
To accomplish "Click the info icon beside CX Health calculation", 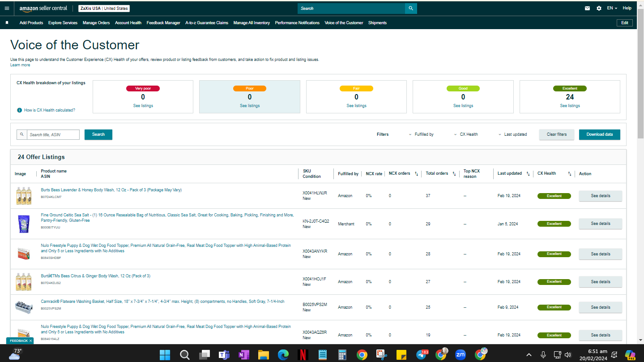I will coord(20,110).
